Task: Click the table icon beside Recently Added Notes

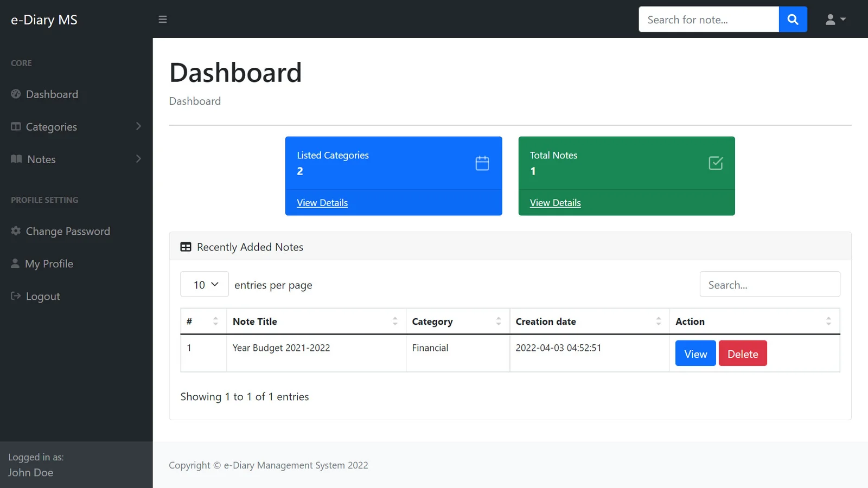Action: [186, 247]
